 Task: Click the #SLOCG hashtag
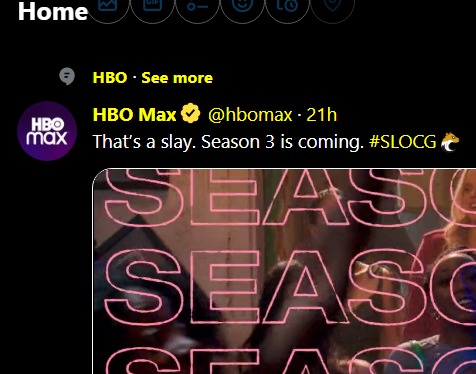point(403,141)
